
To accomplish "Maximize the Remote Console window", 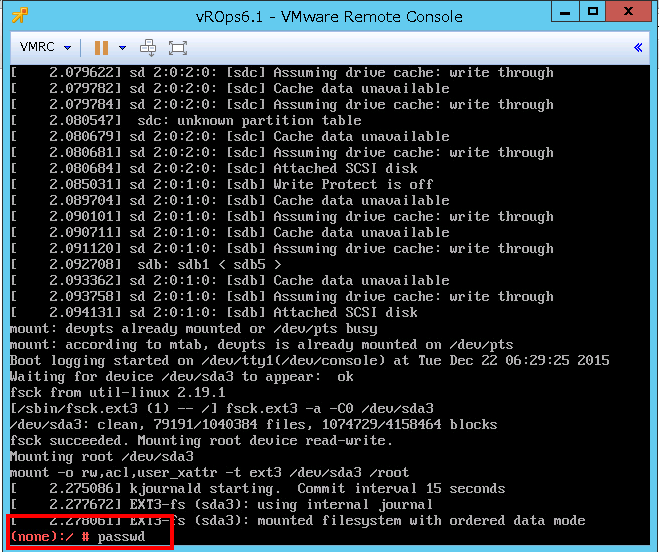I will click(x=593, y=11).
